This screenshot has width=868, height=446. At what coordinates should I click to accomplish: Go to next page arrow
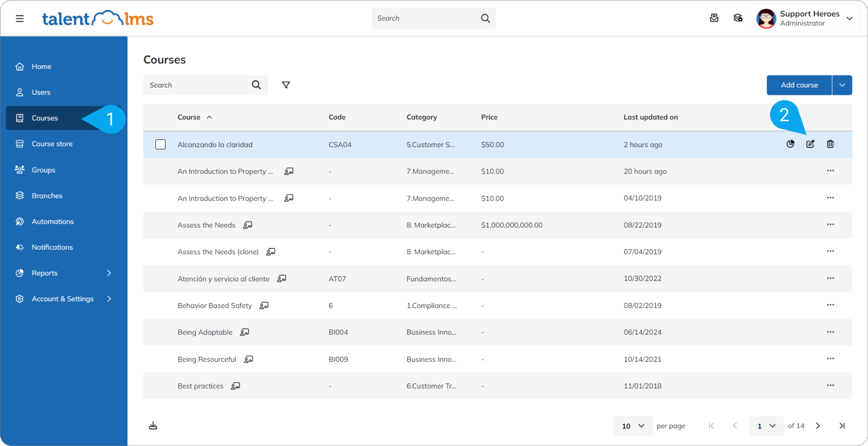[818, 426]
